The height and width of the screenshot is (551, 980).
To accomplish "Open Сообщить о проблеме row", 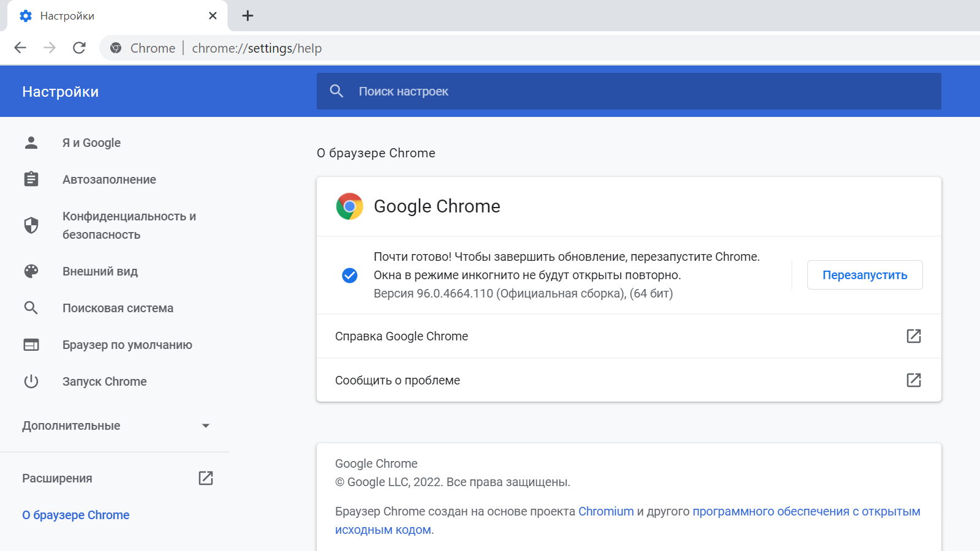I will pyautogui.click(x=628, y=380).
